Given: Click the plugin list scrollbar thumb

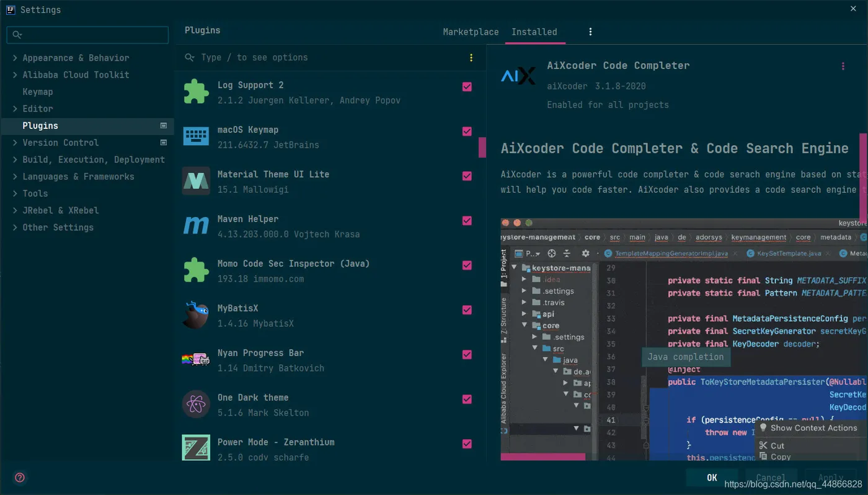Looking at the screenshot, I should 482,148.
